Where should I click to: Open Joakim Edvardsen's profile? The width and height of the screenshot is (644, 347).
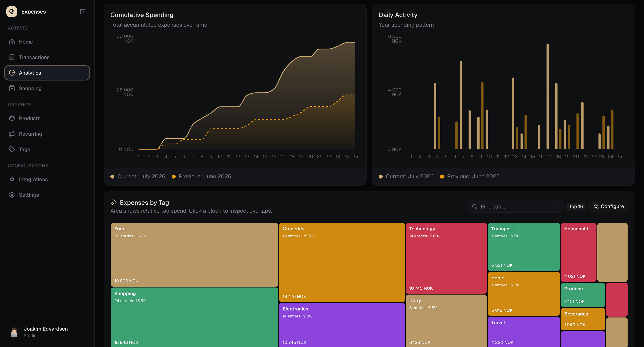[x=47, y=332]
